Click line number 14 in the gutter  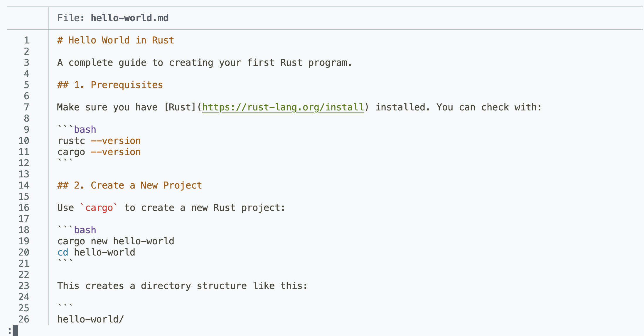24,185
